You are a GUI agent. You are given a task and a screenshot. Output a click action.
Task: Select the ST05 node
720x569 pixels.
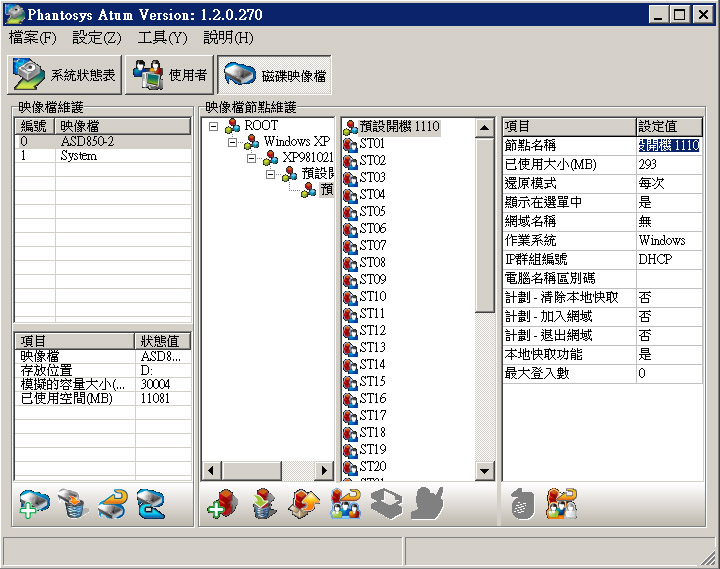point(372,211)
